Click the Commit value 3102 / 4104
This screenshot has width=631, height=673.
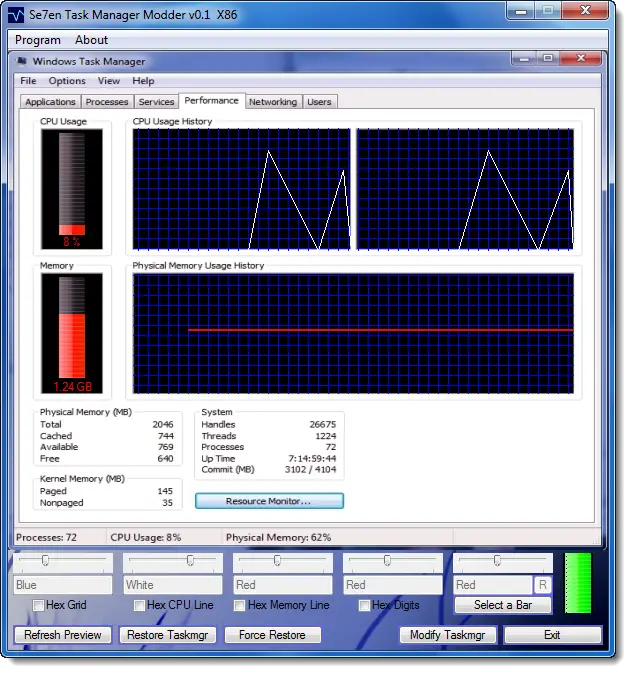(x=311, y=470)
